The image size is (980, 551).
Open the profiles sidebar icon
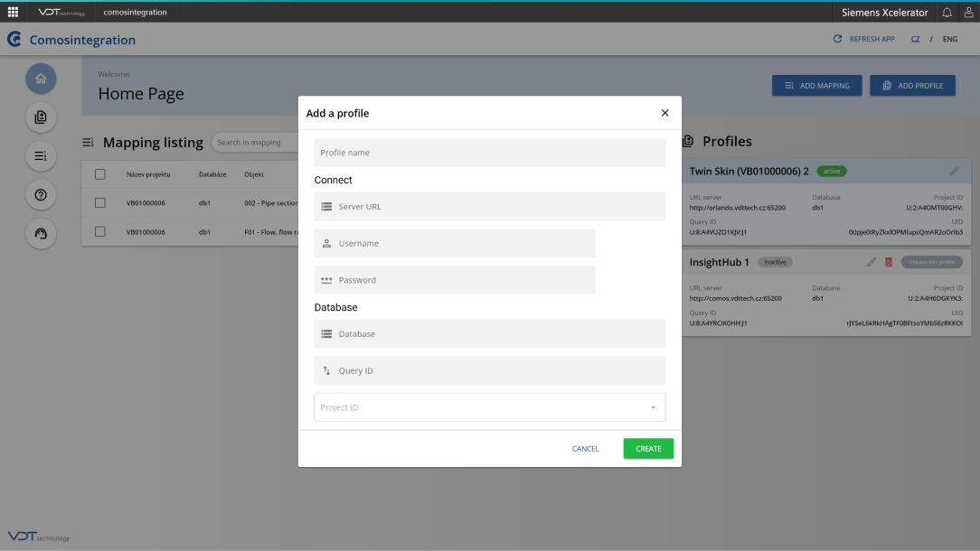41,117
